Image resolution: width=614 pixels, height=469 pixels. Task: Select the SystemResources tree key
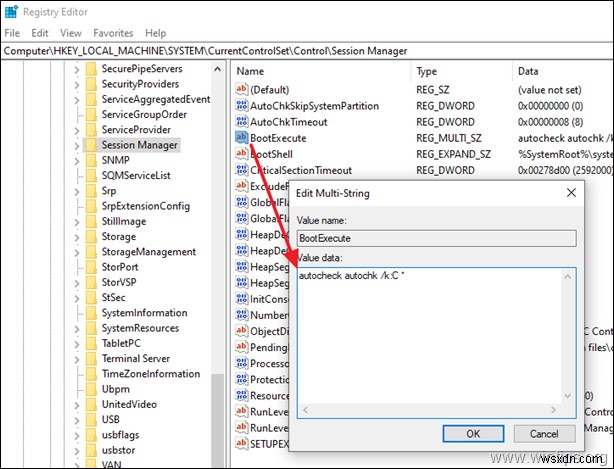(x=140, y=328)
